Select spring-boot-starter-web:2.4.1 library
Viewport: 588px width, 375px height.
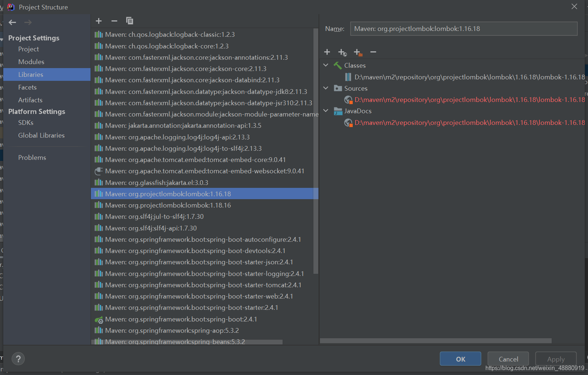click(x=204, y=296)
